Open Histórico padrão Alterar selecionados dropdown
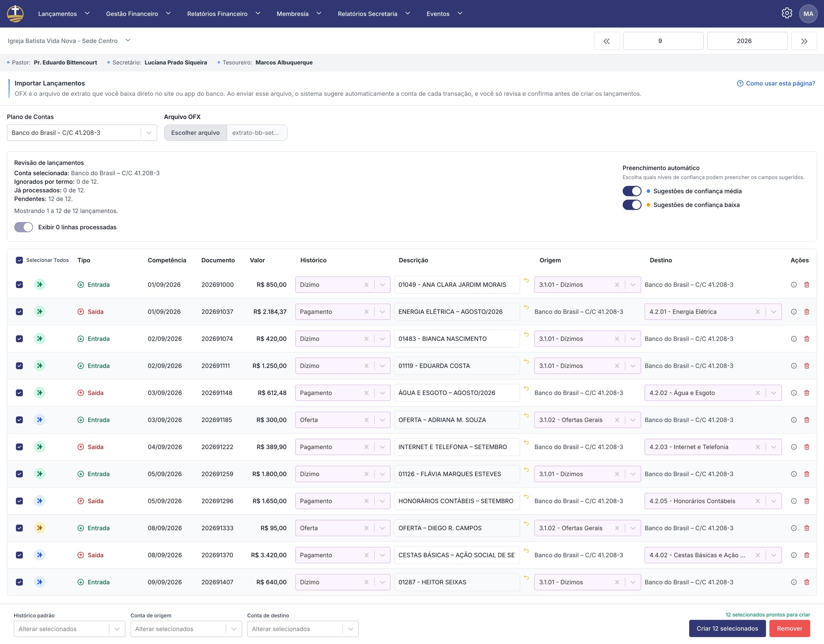Image resolution: width=824 pixels, height=644 pixels. tap(69, 629)
